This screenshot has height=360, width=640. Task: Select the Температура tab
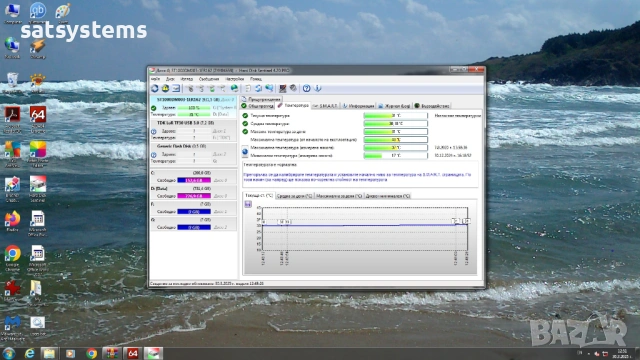pos(293,105)
